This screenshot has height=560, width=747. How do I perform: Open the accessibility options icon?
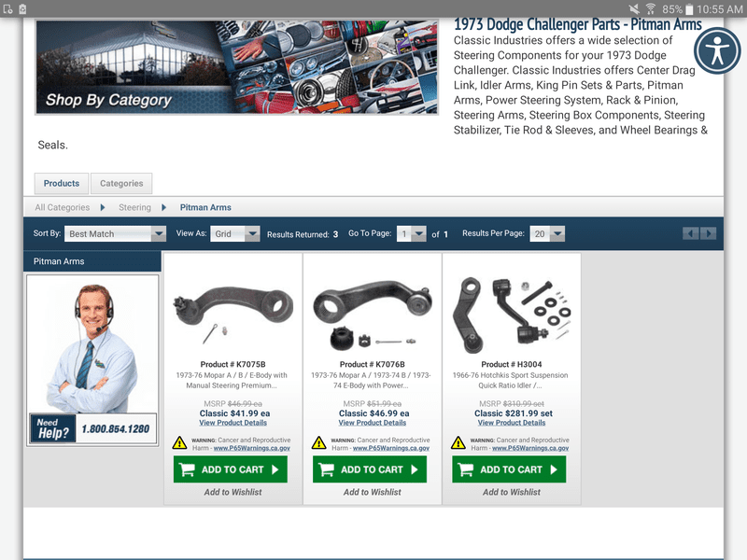pyautogui.click(x=717, y=50)
